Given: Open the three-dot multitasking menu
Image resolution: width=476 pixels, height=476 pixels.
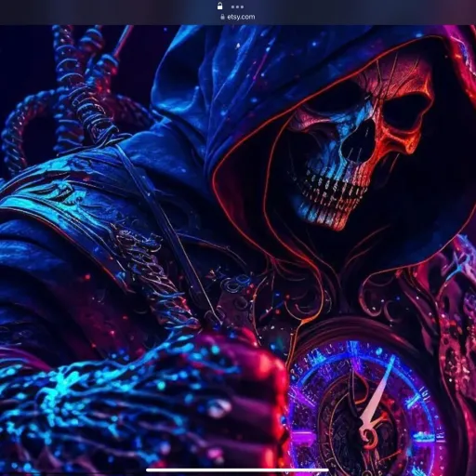Looking at the screenshot, I should tap(237, 7).
